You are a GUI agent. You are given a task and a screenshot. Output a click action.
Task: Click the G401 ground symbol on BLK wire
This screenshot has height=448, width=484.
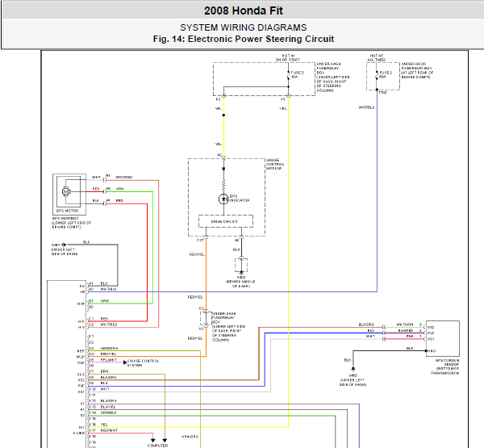point(64,245)
